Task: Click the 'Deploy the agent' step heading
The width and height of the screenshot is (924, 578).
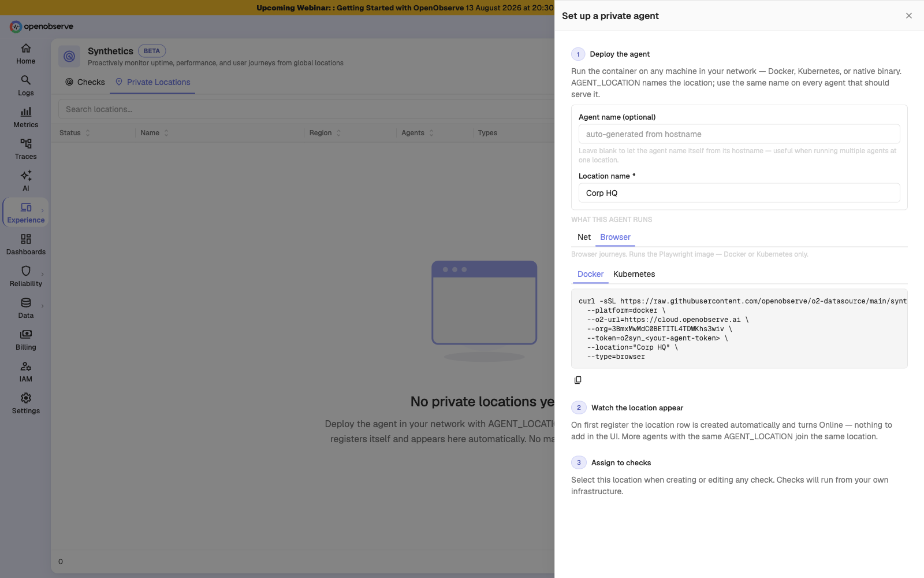Action: (620, 54)
